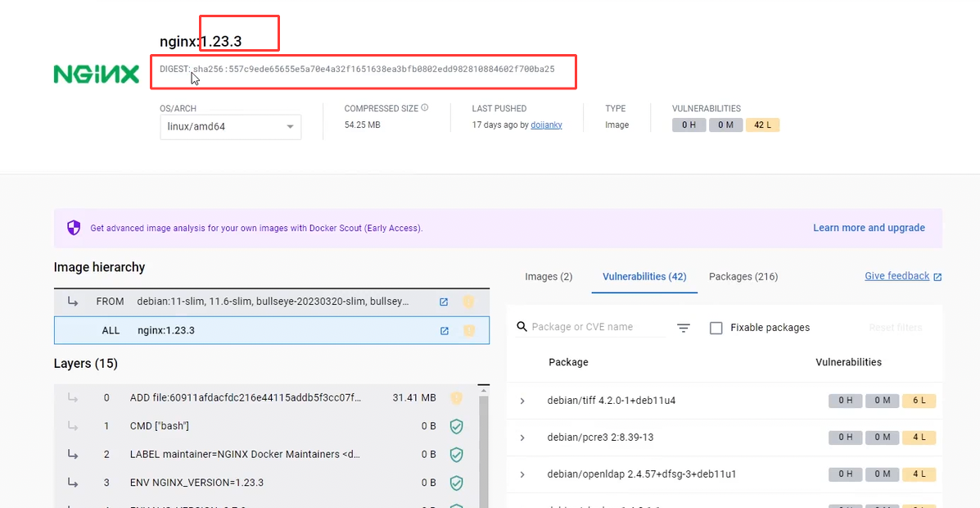980x508 pixels.
Task: Click warning shield on debian:11-slim row
Action: click(x=468, y=302)
